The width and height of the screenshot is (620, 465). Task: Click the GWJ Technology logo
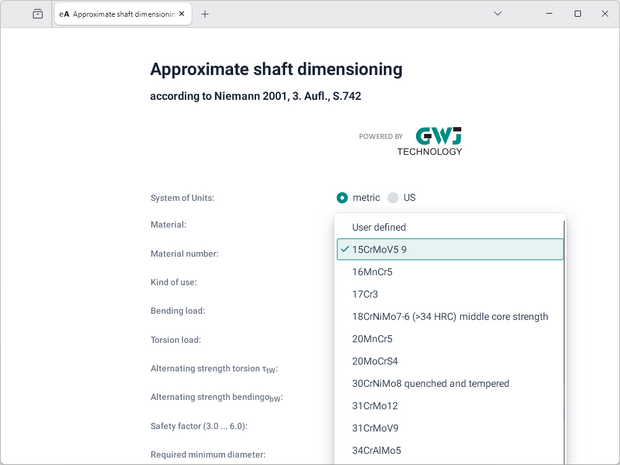tap(430, 141)
